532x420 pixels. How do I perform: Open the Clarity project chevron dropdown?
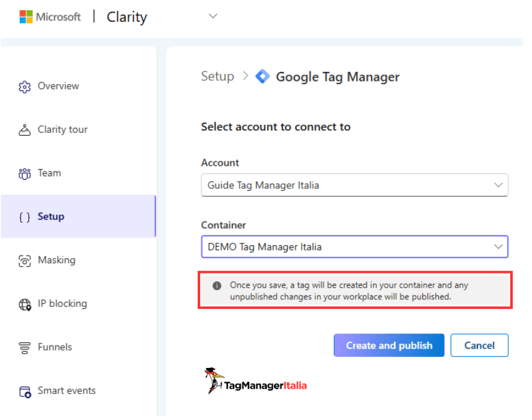coord(212,16)
